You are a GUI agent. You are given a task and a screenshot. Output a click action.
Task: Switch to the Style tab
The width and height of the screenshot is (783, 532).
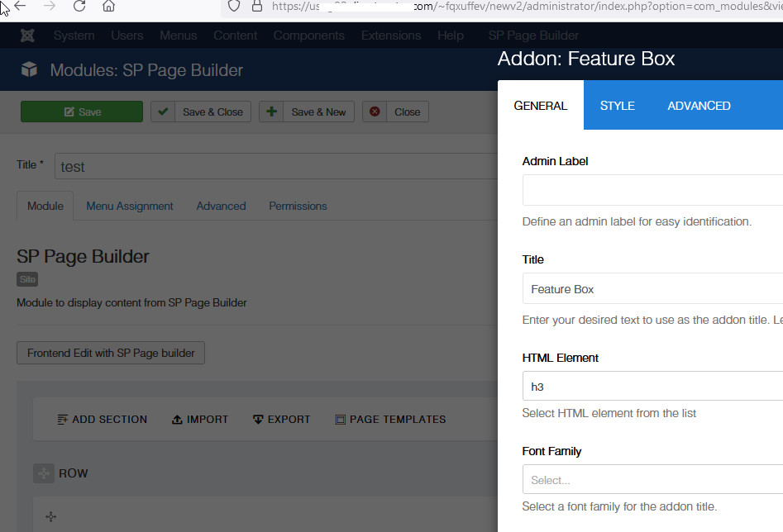617,106
